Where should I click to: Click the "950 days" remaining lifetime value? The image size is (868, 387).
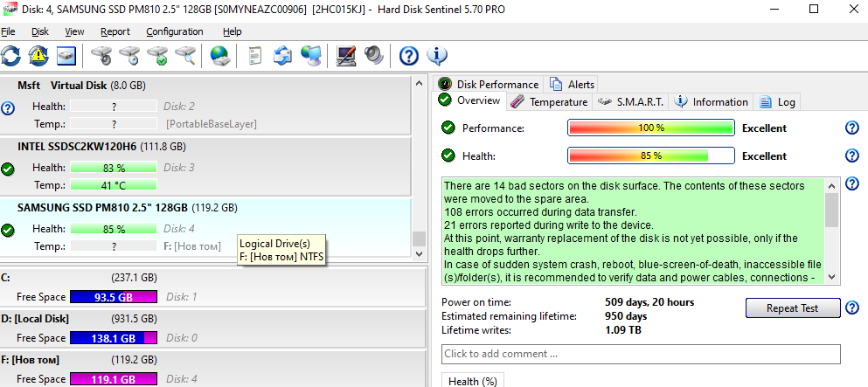tap(626, 317)
